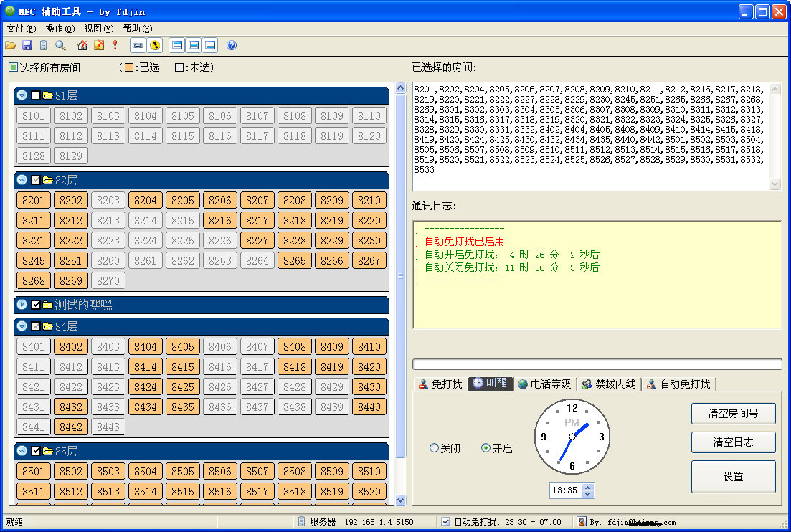Click the house icon with red cross
The image size is (791, 532).
pyautogui.click(x=82, y=45)
